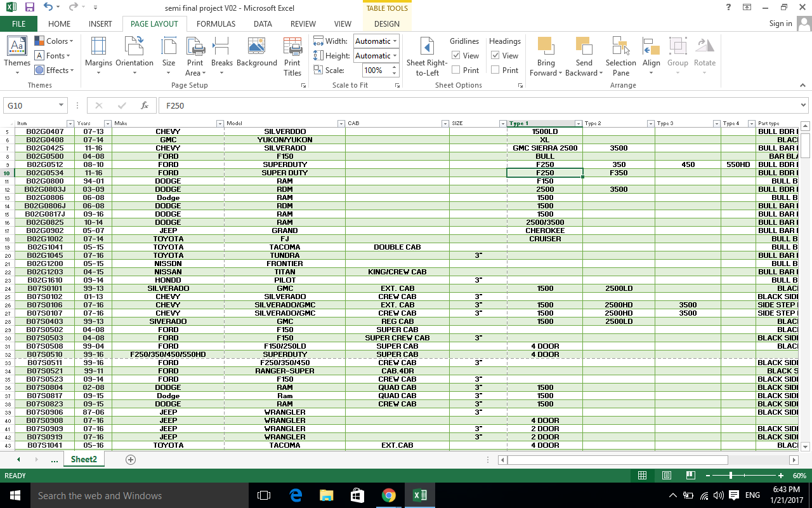Open the Windows Start menu
812x508 pixels.
click(x=15, y=495)
